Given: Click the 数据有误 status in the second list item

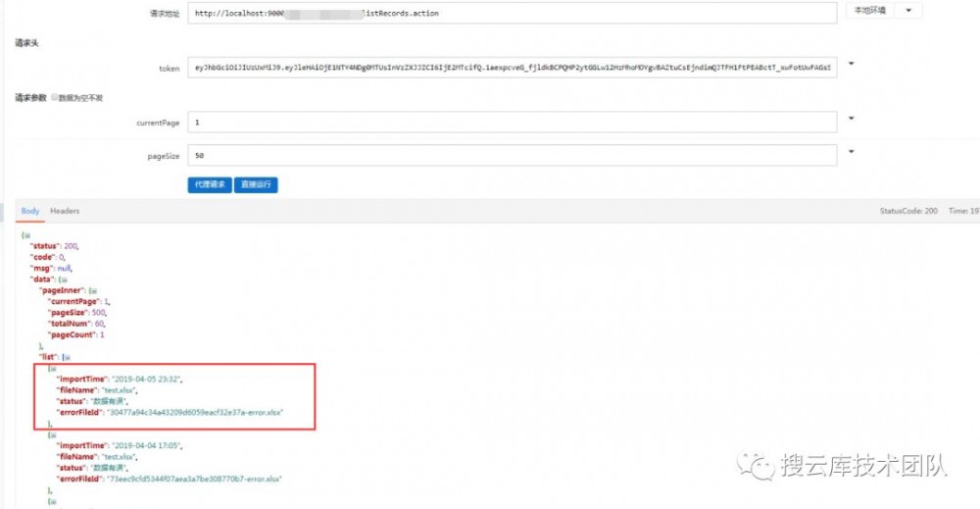Looking at the screenshot, I should [x=92, y=468].
